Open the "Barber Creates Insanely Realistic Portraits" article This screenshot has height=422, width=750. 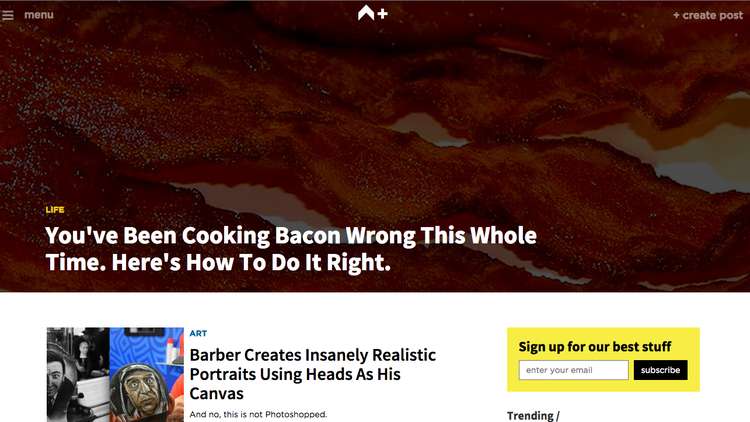[312, 374]
